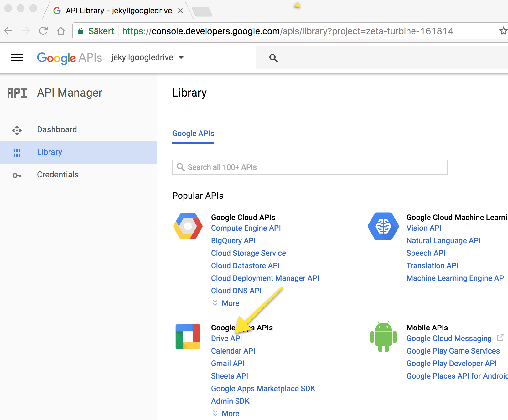Bookmark page with star icon
Viewport: 508px width, 420px height.
503,31
